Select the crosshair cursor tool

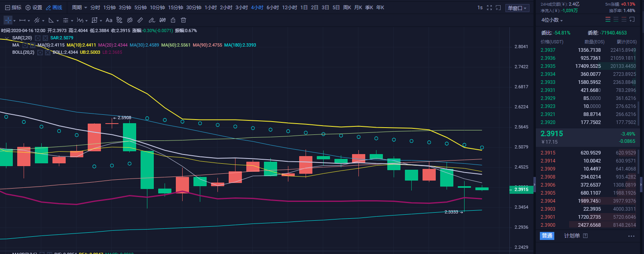pyautogui.click(x=8, y=20)
